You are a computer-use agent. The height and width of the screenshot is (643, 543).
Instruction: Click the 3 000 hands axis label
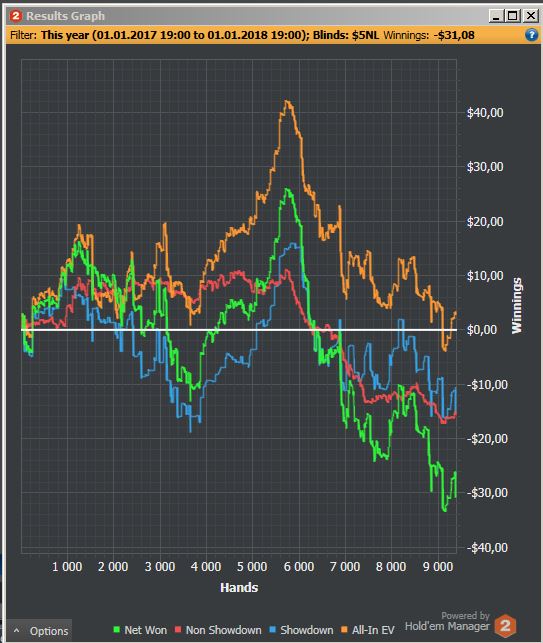pyautogui.click(x=160, y=567)
